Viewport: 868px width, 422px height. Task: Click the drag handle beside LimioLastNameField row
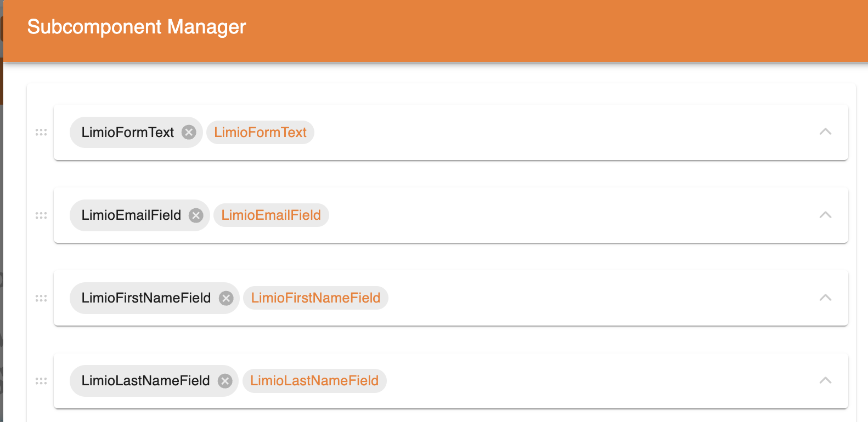[x=41, y=381]
